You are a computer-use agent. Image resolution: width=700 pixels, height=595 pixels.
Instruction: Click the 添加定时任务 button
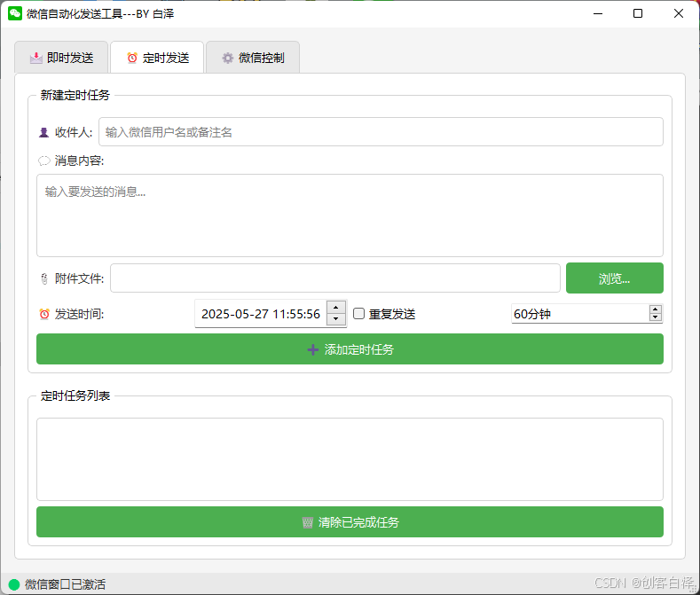(350, 349)
